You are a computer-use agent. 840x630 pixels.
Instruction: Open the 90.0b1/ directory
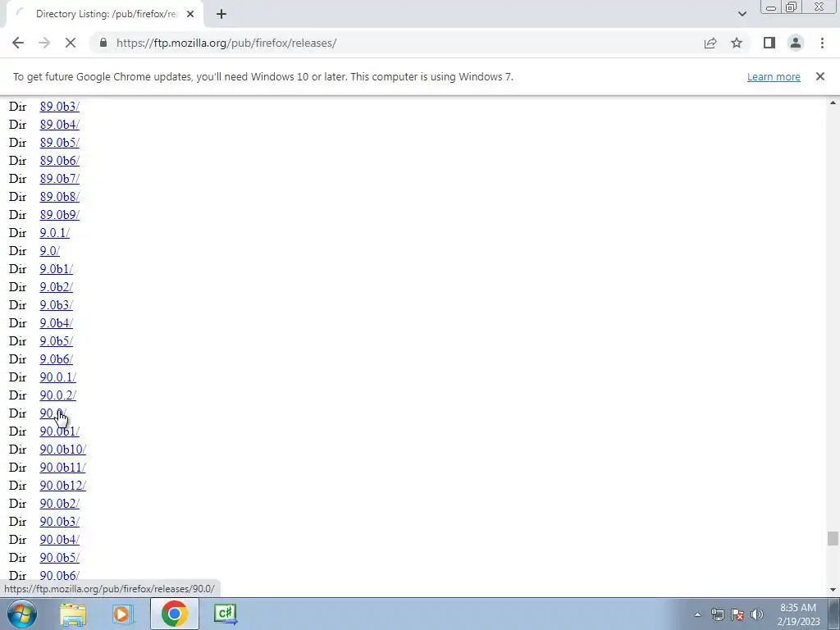(x=59, y=431)
